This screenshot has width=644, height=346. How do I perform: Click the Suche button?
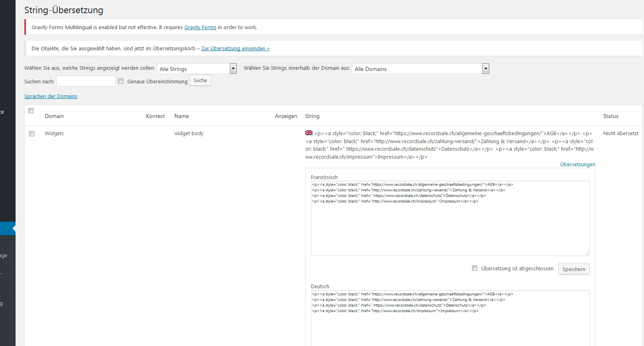pyautogui.click(x=200, y=81)
